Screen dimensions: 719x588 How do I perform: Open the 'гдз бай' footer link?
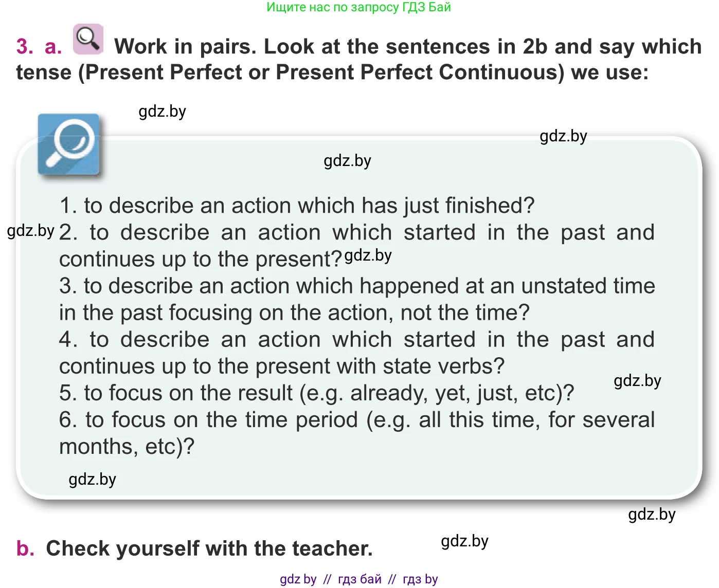359,579
